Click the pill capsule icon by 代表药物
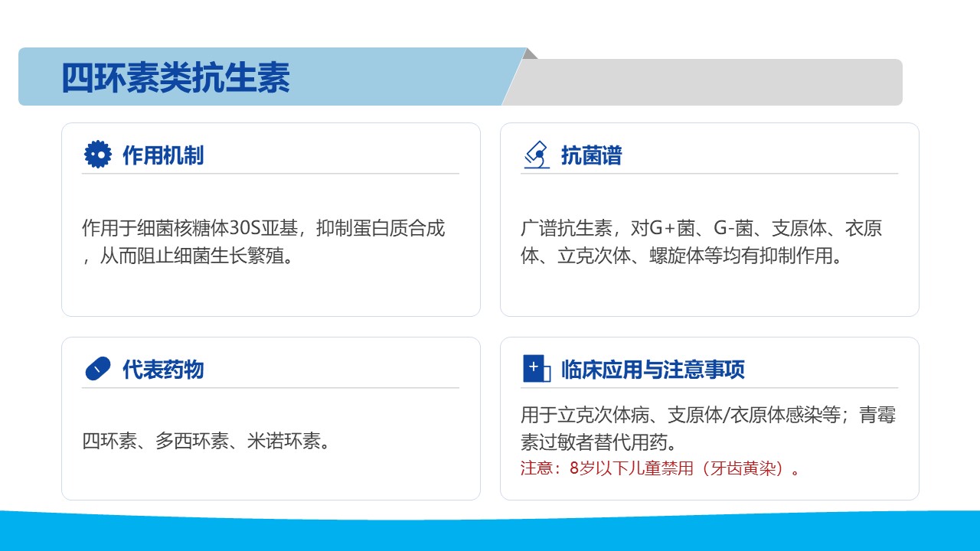980x551 pixels. 97,369
